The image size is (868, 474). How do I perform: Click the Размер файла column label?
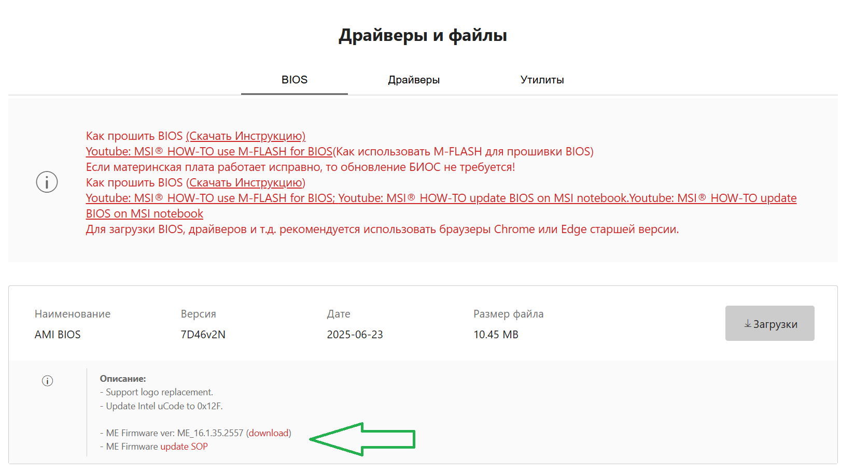point(508,314)
